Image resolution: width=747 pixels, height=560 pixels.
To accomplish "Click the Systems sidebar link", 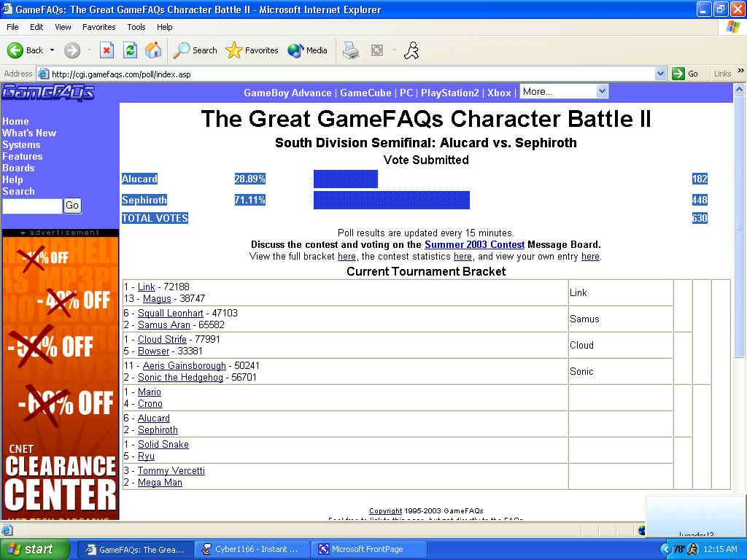I will [21, 145].
